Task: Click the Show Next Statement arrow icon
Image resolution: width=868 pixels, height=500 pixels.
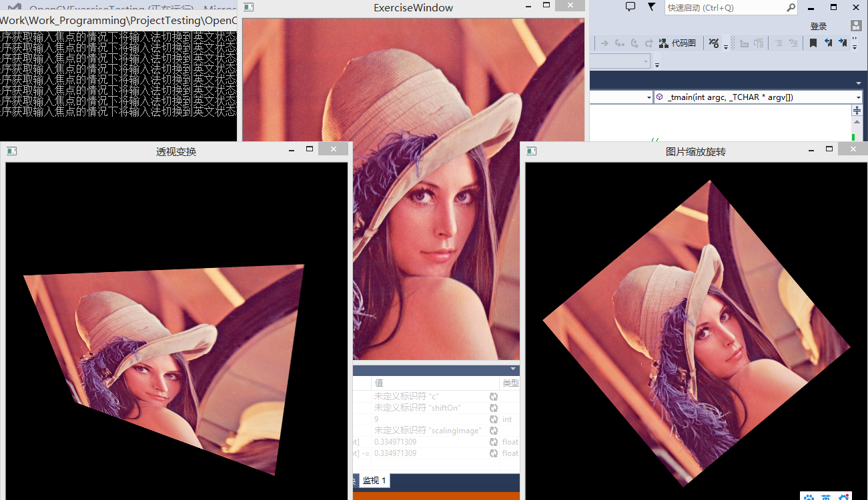Action: click(604, 43)
